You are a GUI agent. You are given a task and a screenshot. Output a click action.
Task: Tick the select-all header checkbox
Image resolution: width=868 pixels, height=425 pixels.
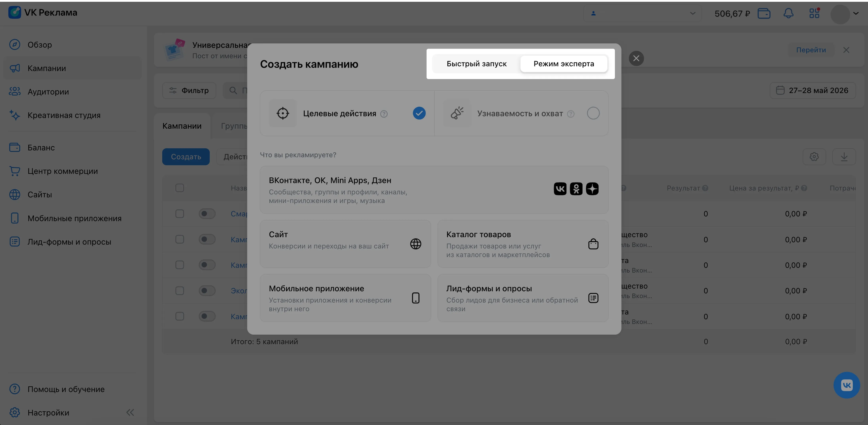coord(180,188)
